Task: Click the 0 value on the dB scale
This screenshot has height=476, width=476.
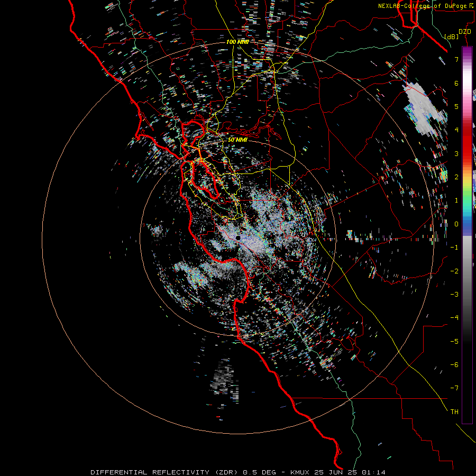Action: pos(456,224)
